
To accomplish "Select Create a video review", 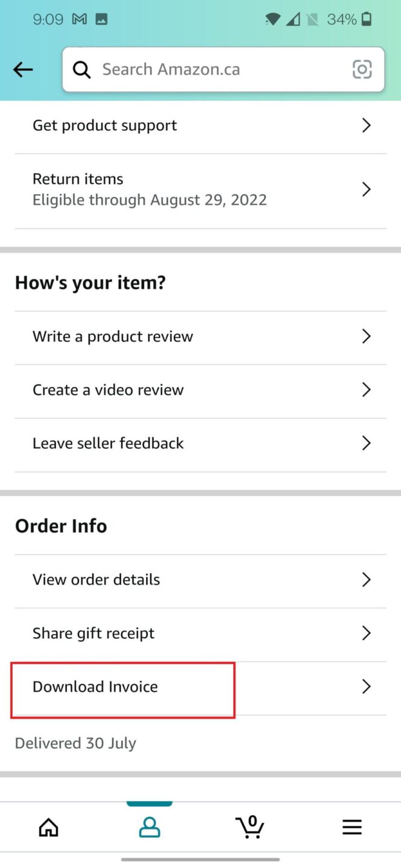I will click(x=199, y=389).
